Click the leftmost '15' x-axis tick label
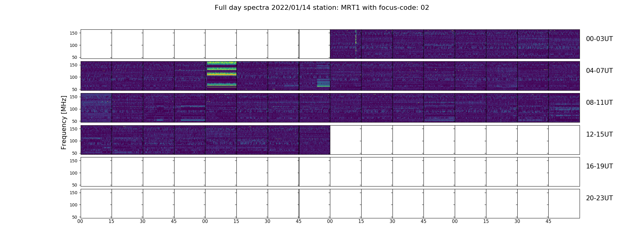Screen dimensions: 644x245 point(112,221)
